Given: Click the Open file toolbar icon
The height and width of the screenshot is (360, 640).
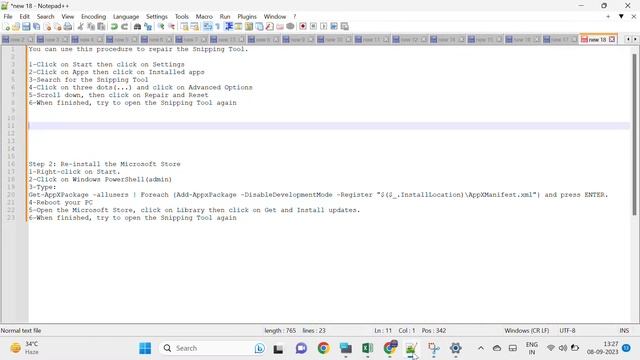Looking at the screenshot, I should (x=16, y=27).
